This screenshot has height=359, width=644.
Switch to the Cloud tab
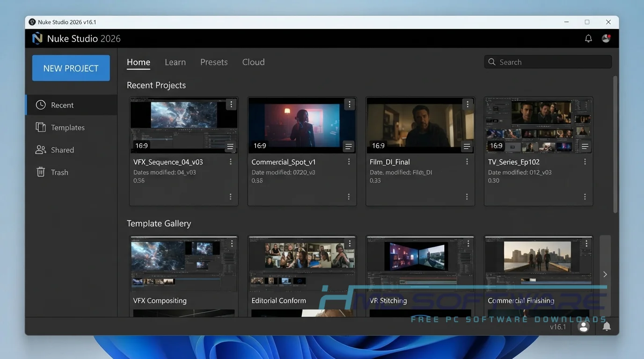click(x=253, y=62)
